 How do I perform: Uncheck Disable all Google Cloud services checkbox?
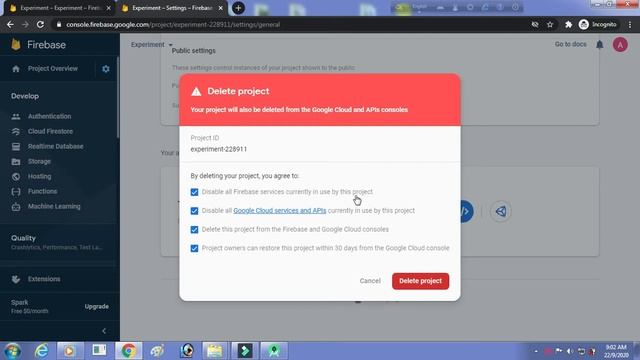click(194, 211)
